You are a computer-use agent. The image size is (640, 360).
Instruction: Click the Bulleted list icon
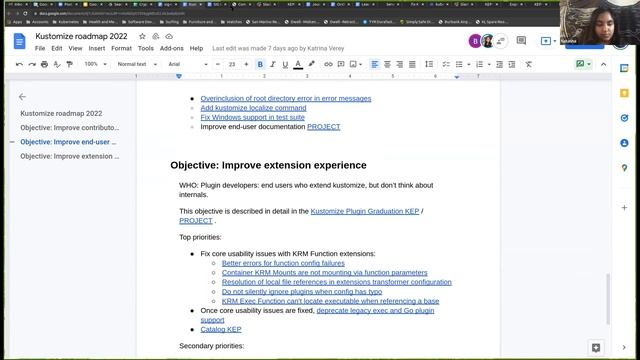pos(459,64)
